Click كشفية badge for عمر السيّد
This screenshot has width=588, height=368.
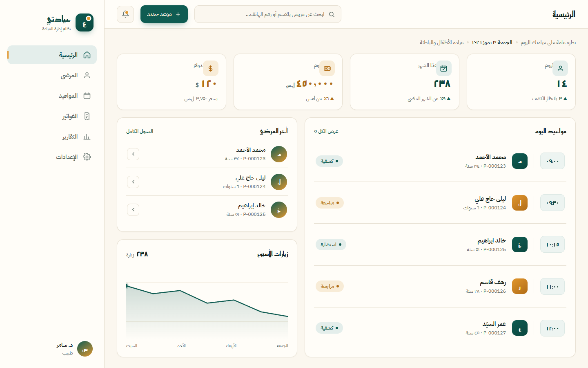click(x=329, y=328)
